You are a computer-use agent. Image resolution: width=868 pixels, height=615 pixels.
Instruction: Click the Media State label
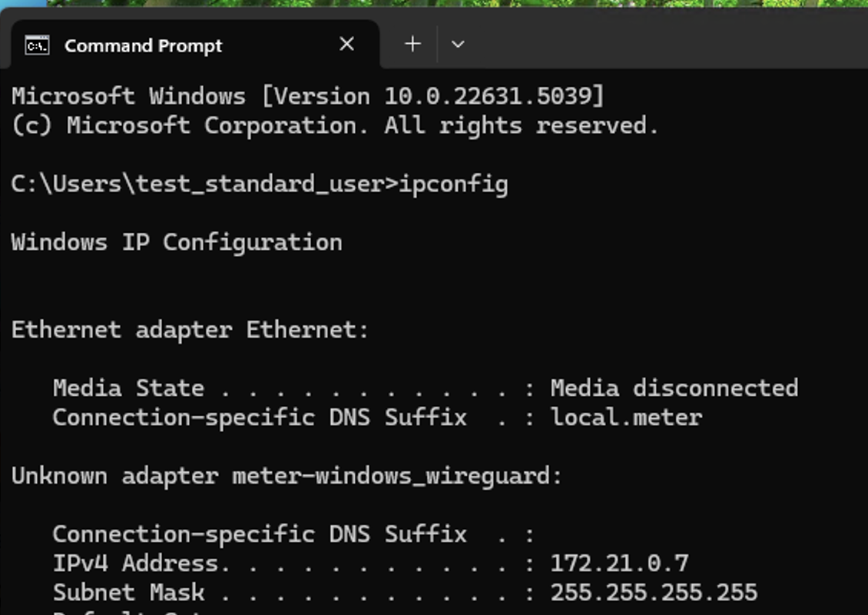tap(128, 388)
